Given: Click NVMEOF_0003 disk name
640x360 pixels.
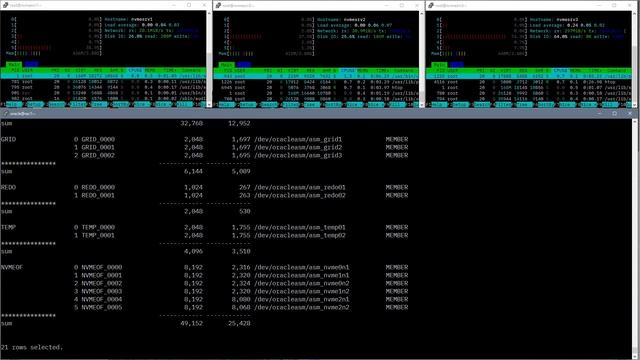Looking at the screenshot, I should click(x=102, y=291).
